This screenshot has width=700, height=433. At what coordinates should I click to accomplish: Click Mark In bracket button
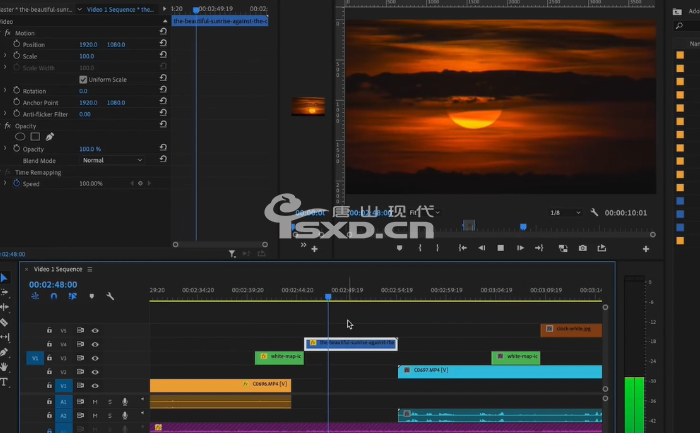coord(420,248)
